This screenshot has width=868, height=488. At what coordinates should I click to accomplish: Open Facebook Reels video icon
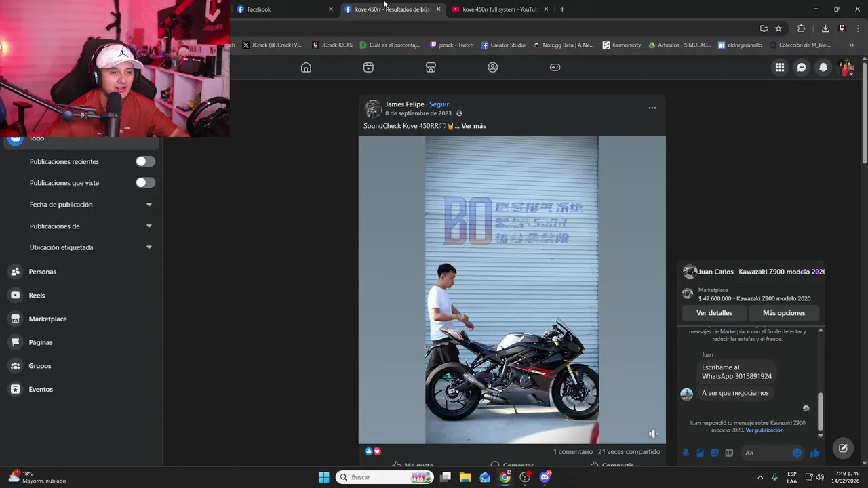point(368,67)
